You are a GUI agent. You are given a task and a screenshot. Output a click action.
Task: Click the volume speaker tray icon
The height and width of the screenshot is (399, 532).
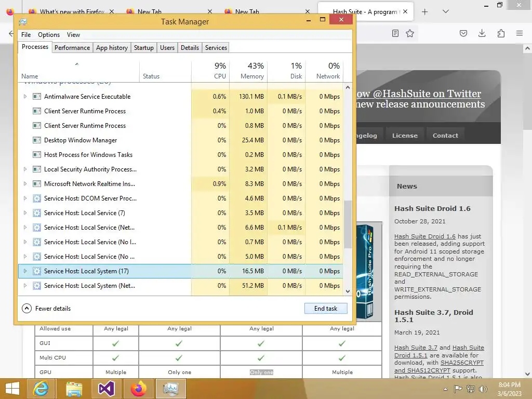point(483,389)
